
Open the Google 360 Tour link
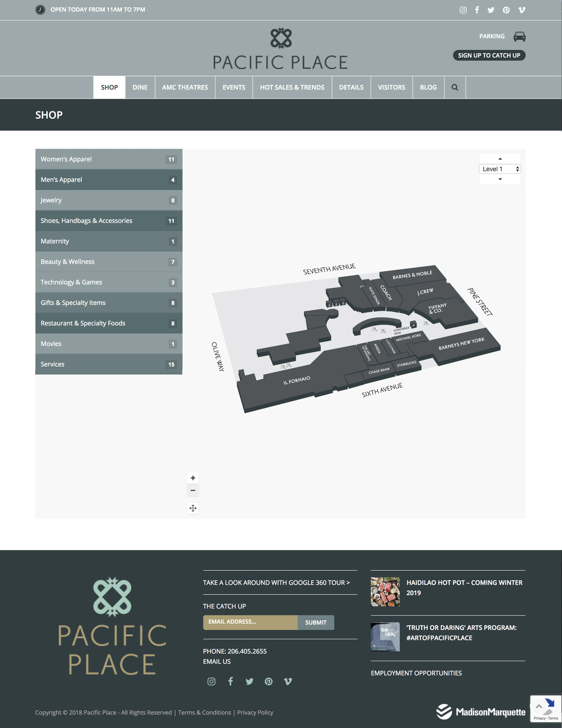pos(276,583)
